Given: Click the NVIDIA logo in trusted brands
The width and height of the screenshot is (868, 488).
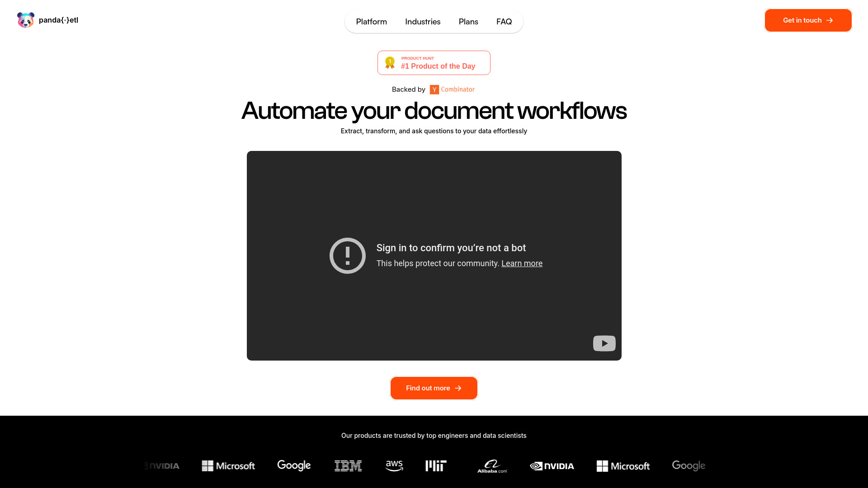Looking at the screenshot, I should click(552, 465).
